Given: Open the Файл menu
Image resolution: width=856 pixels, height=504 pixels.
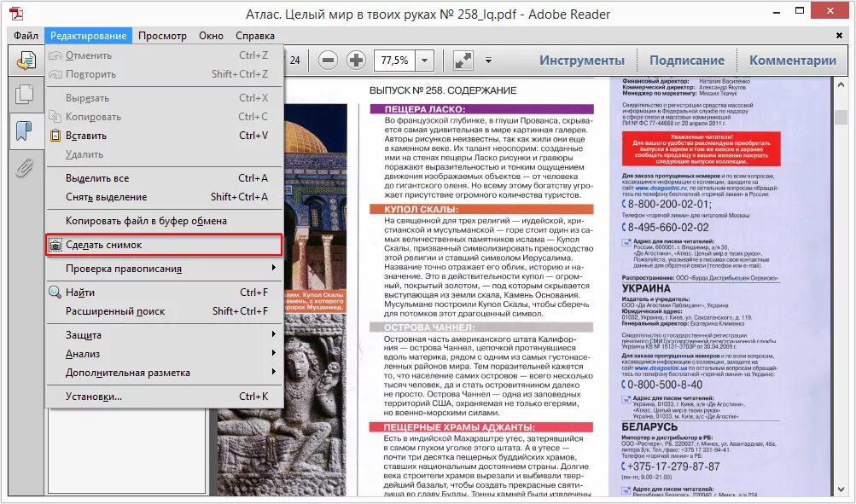Looking at the screenshot, I should 26,36.
